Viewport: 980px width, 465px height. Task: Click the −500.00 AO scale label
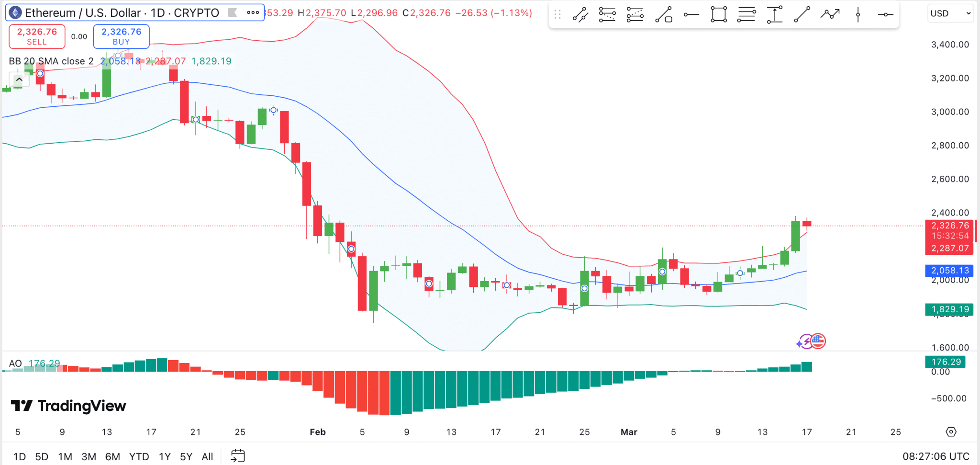949,398
